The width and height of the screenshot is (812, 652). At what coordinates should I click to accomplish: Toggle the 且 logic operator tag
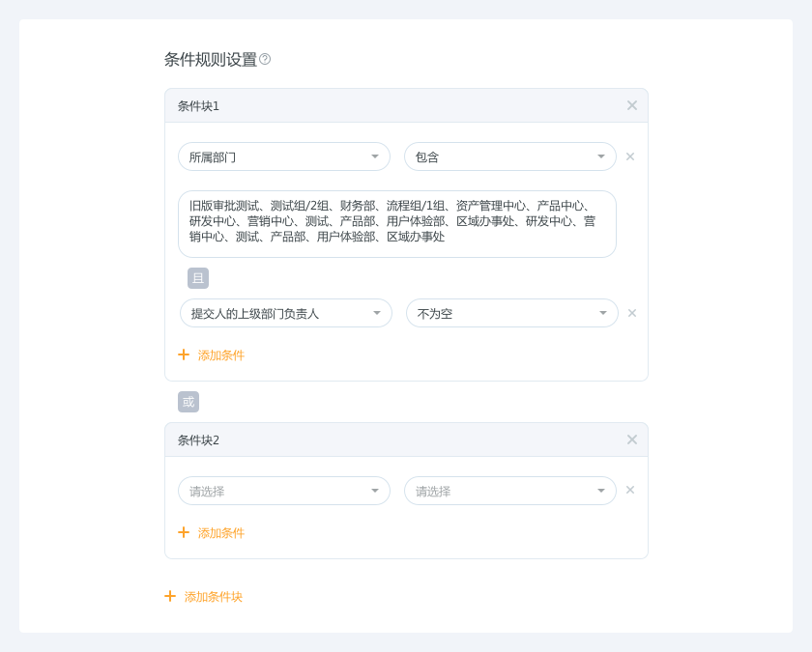tap(198, 278)
